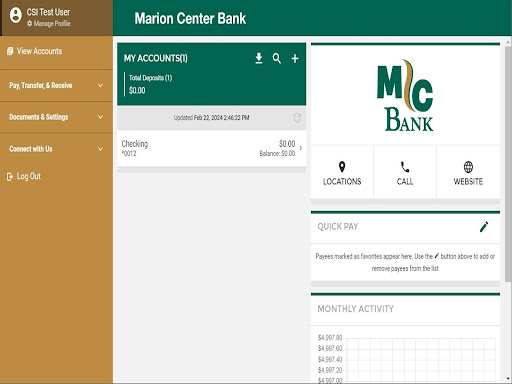
Task: Click the page vertical scrollbar thumb
Action: [508, 163]
